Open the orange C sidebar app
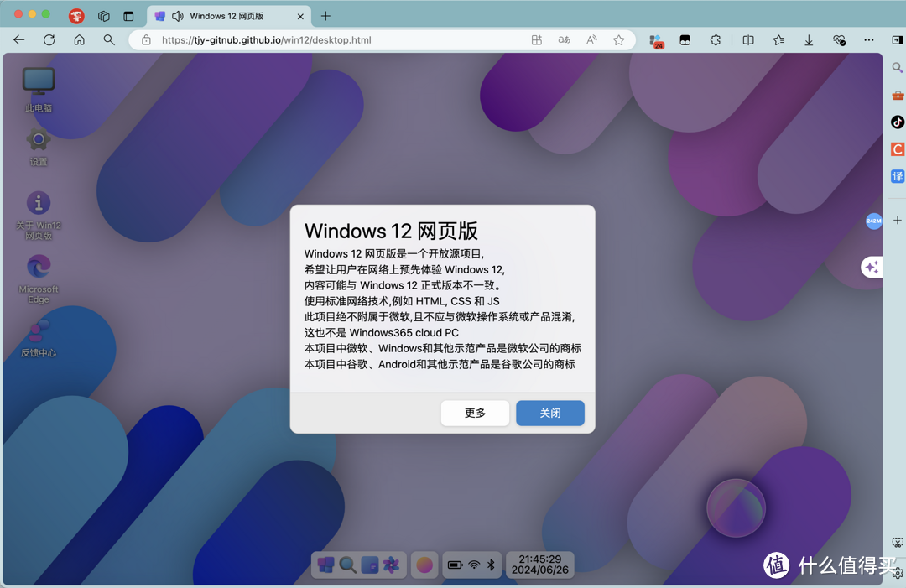This screenshot has width=906, height=588. pyautogui.click(x=898, y=149)
